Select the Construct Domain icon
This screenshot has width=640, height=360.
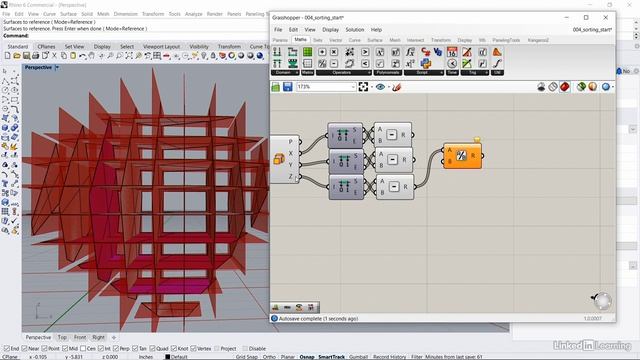277,52
